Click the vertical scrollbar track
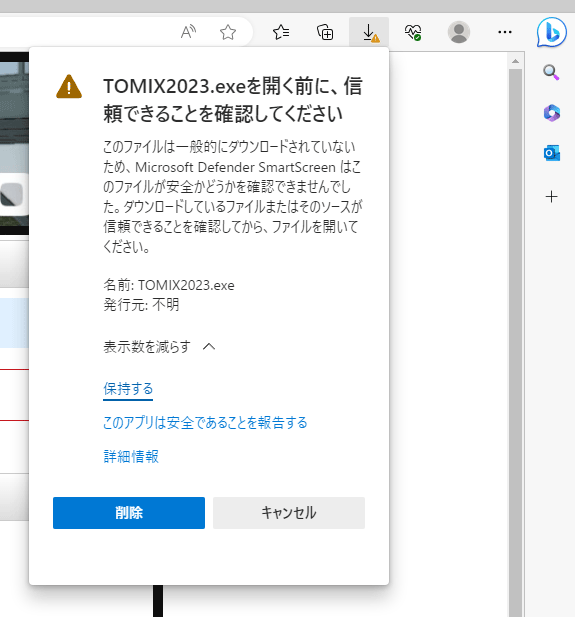575x617 pixels. pyautogui.click(x=515, y=342)
